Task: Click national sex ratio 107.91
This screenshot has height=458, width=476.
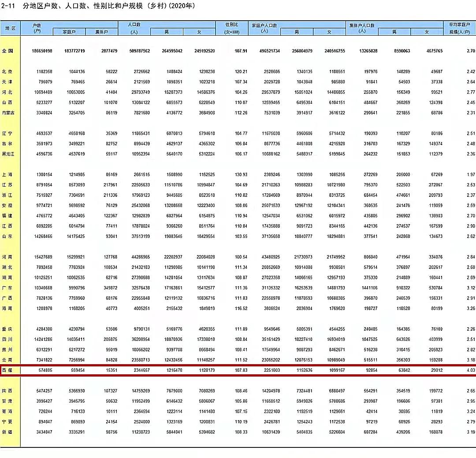Action: pyautogui.click(x=241, y=51)
